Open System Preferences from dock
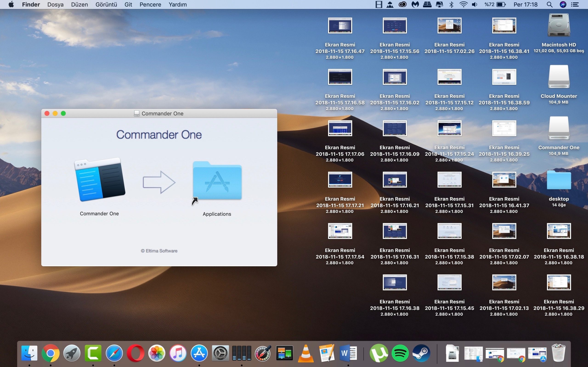 220,353
